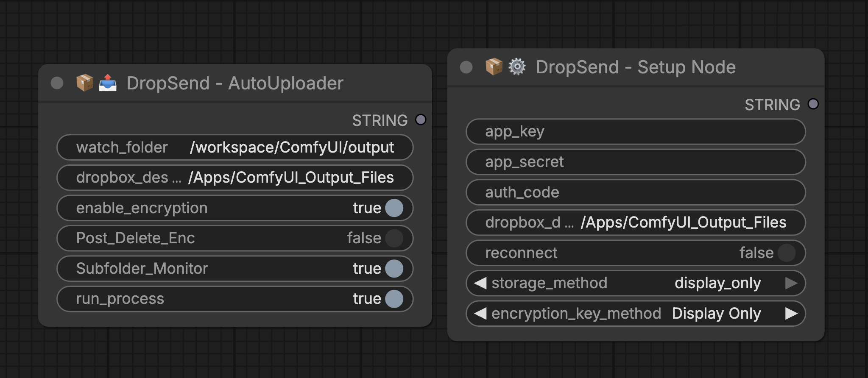Click the left arrow on encryption_key_method selector
This screenshot has height=378, width=868.
tap(480, 313)
